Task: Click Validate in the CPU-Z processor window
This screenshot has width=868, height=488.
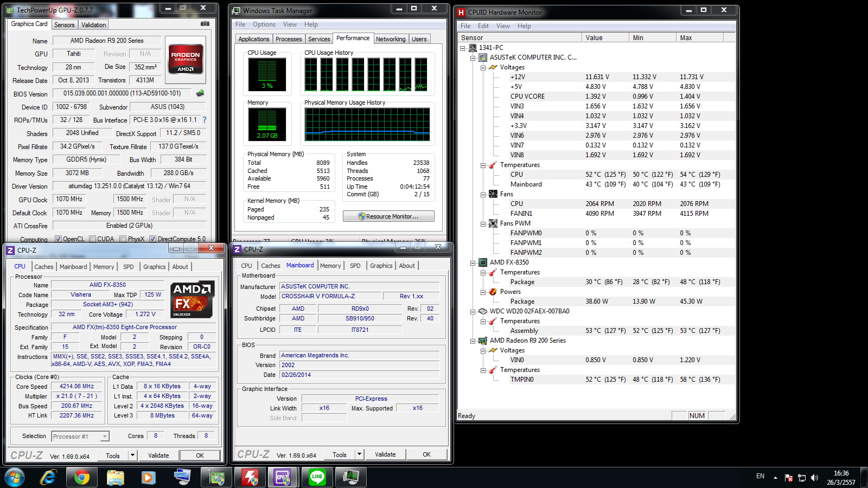Action: (x=158, y=455)
